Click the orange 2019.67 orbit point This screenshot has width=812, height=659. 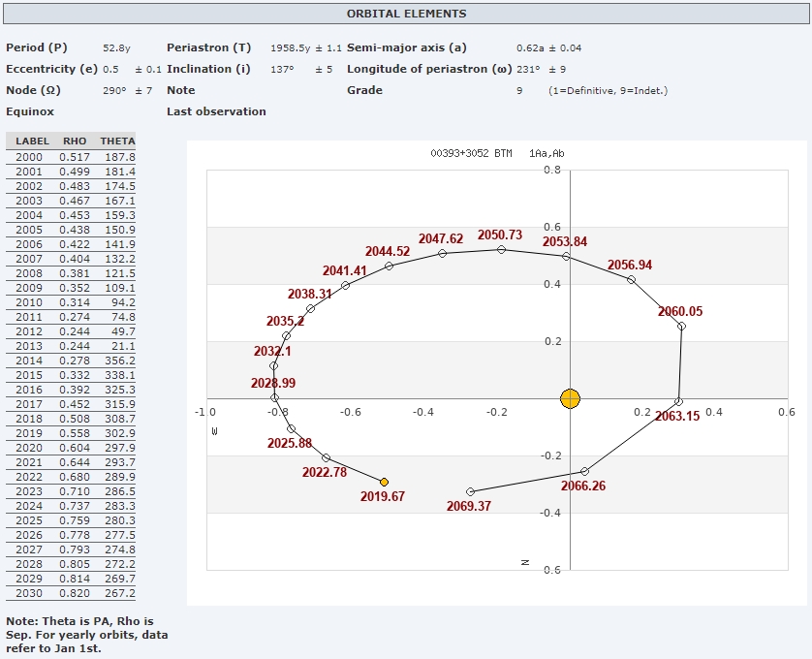click(384, 482)
